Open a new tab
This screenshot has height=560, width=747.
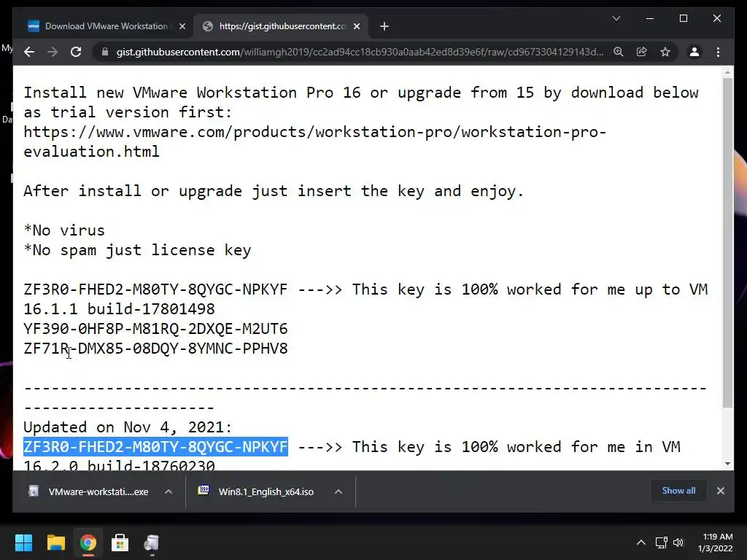384,26
